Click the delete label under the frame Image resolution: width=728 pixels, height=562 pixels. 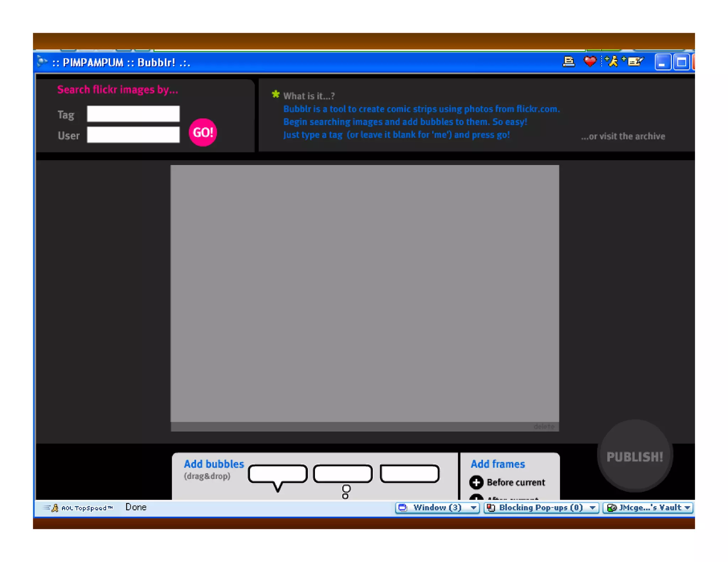pos(544,426)
